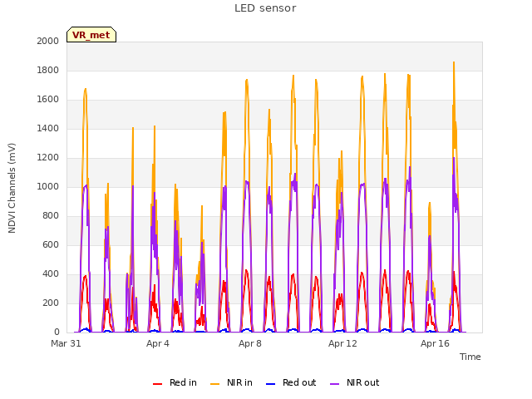532x399 pixels.
Task: Toggle the NIR in legend entry
Action: 231,382
